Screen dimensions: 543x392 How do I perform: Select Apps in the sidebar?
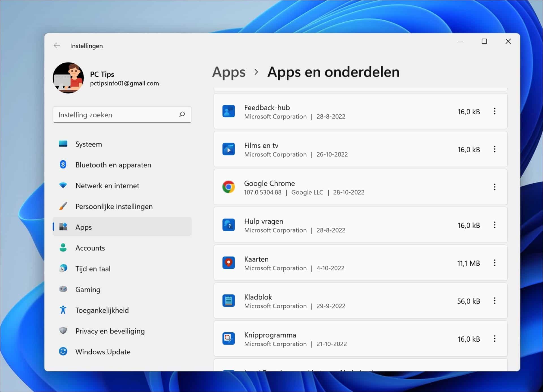(83, 227)
